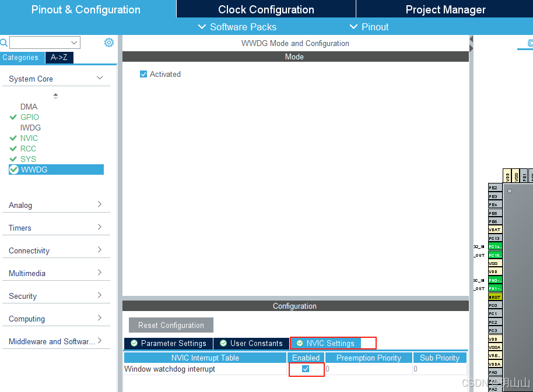Click the search magnifier icon
533x392 pixels.
tap(3, 43)
